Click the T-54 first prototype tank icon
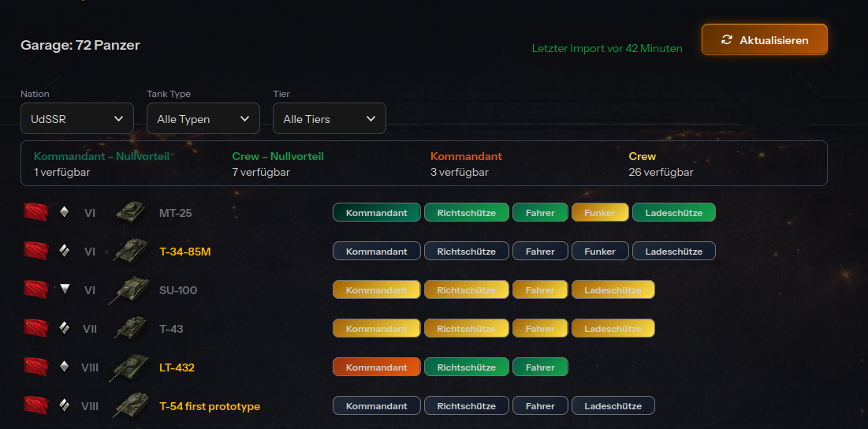The width and height of the screenshot is (868, 429). 129,406
